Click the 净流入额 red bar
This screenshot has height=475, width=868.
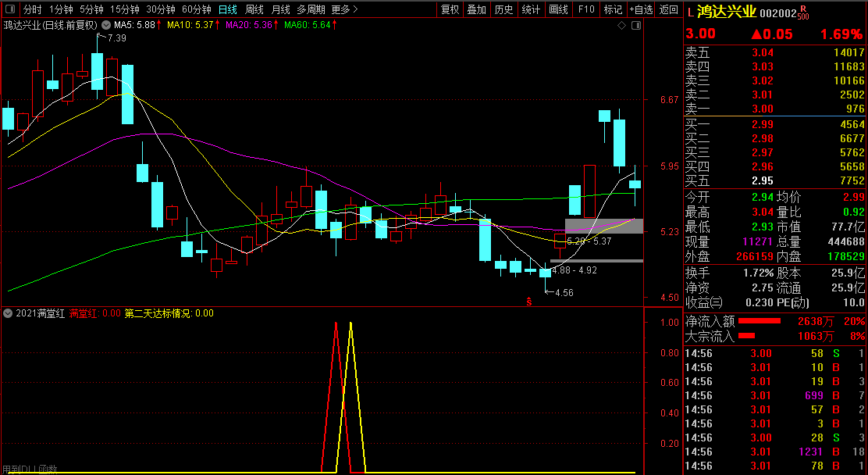[x=759, y=321]
